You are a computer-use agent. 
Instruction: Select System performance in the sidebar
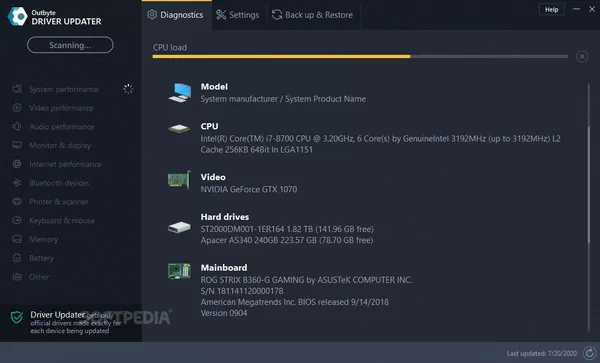tap(64, 89)
